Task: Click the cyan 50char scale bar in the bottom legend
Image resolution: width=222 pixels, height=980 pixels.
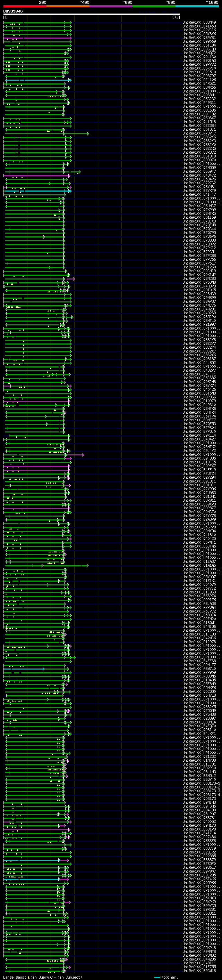Action: (157, 977)
